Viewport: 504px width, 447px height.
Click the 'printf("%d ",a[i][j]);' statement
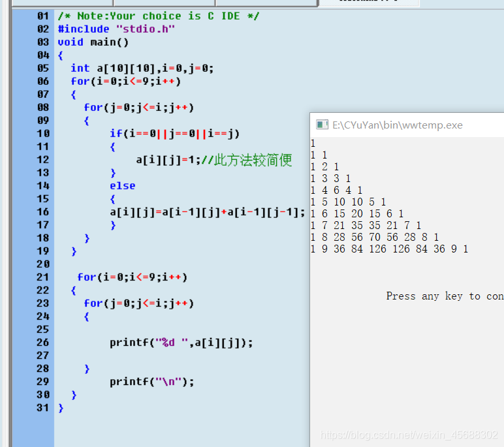(x=181, y=343)
